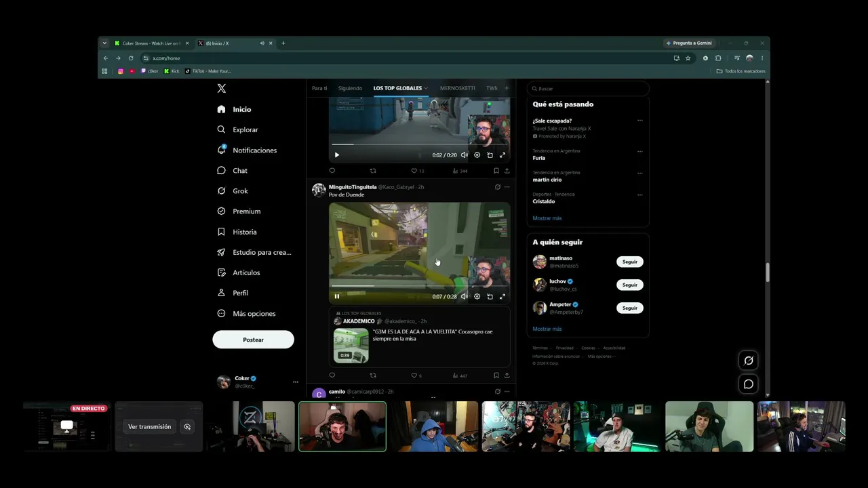
Task: Open the quoted AKADEMICO video thumbnail
Action: (351, 345)
